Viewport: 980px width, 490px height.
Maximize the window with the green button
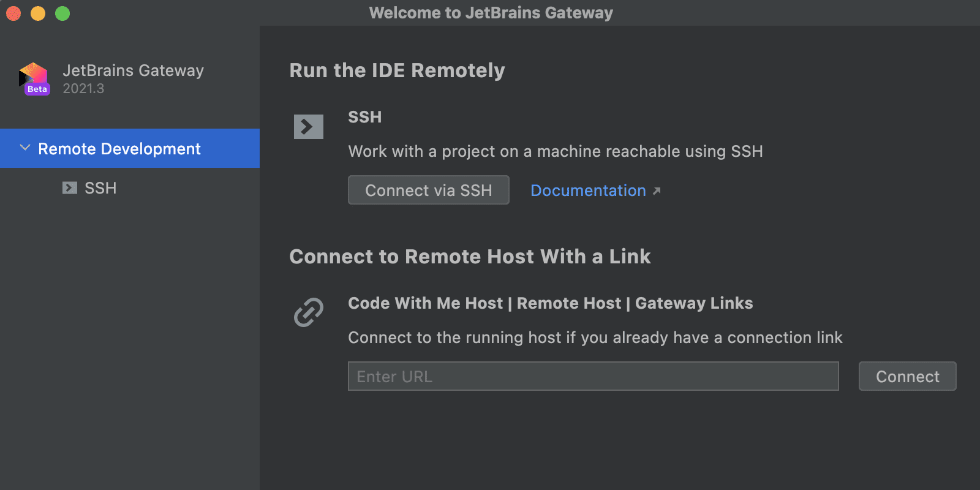click(x=62, y=13)
